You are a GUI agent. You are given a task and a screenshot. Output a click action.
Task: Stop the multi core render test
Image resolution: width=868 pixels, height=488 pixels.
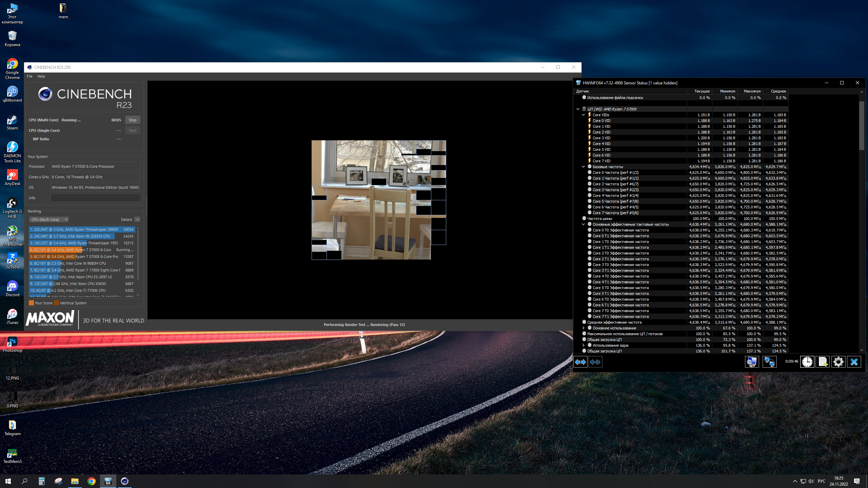[133, 120]
